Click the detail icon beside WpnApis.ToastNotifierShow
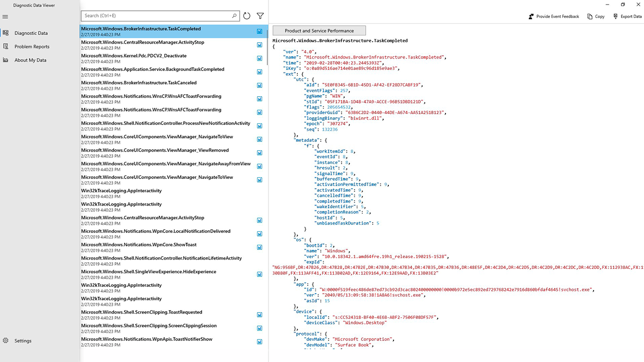The height and width of the screenshot is (362, 644). pos(259,341)
